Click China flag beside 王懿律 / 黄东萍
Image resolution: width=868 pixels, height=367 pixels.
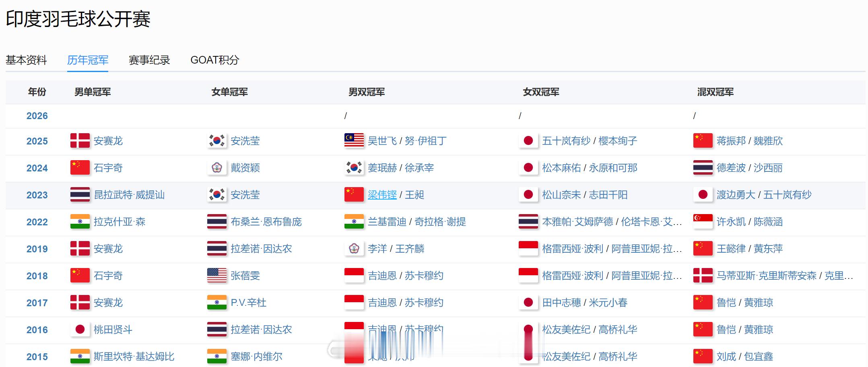pos(703,249)
